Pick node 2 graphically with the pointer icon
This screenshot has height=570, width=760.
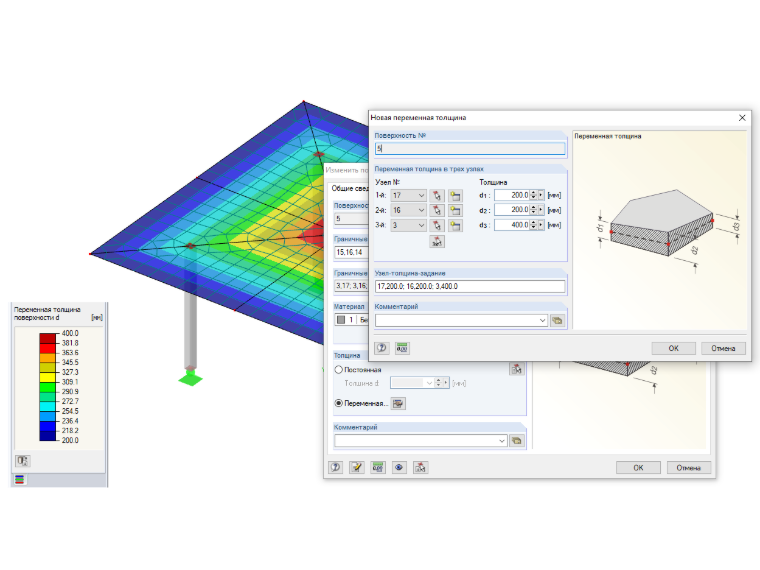click(437, 210)
